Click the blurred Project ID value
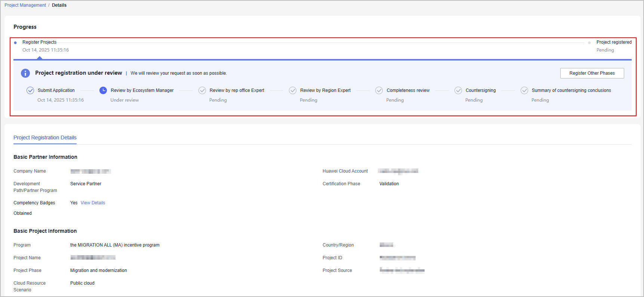Screen dimensions: 644x297 397,258
